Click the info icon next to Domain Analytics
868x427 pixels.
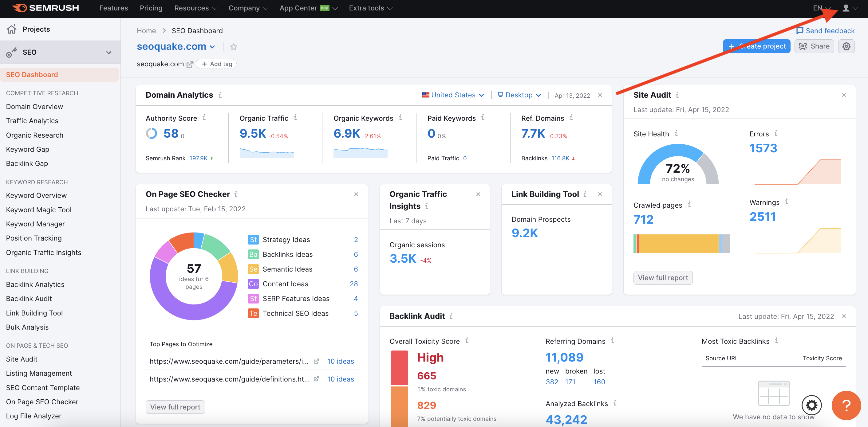point(220,95)
